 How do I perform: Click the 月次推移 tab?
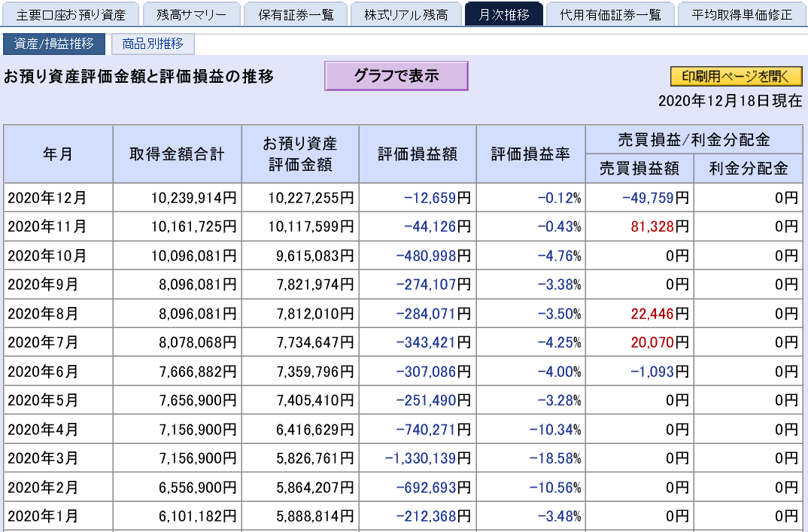point(503,14)
